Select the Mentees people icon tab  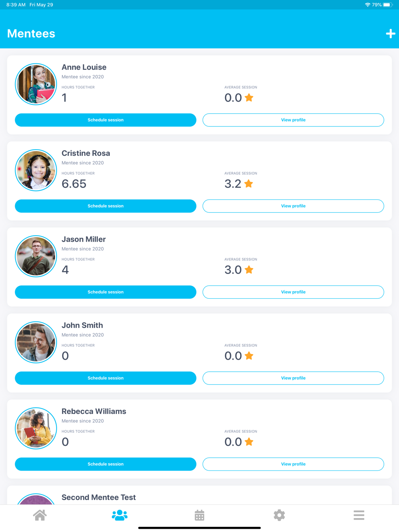[120, 515]
